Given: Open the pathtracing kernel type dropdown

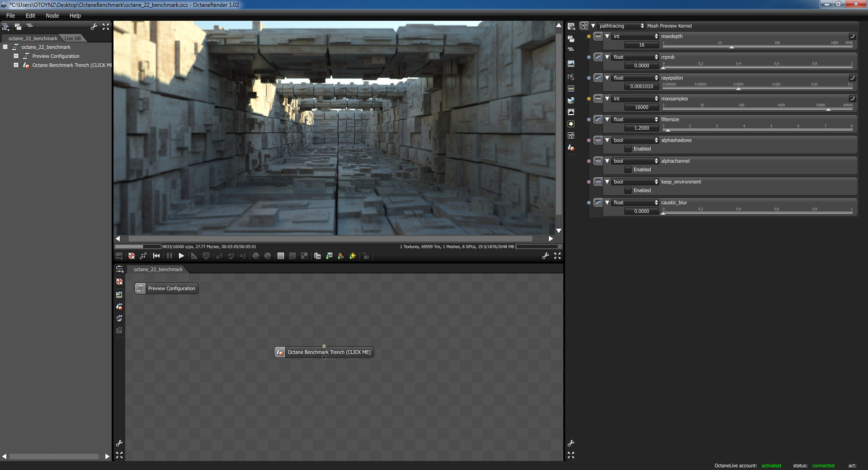Looking at the screenshot, I should [x=622, y=26].
